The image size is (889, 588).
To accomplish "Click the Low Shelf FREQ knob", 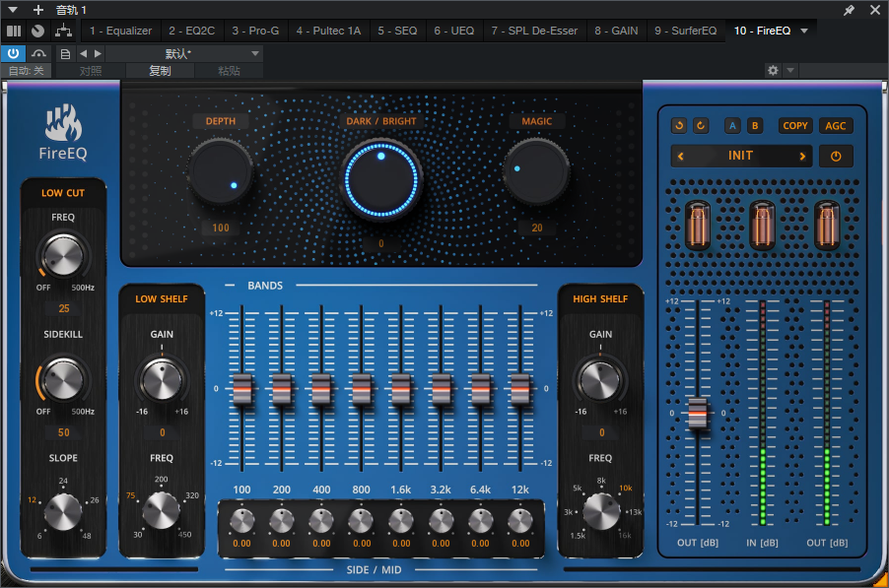I will 161,510.
